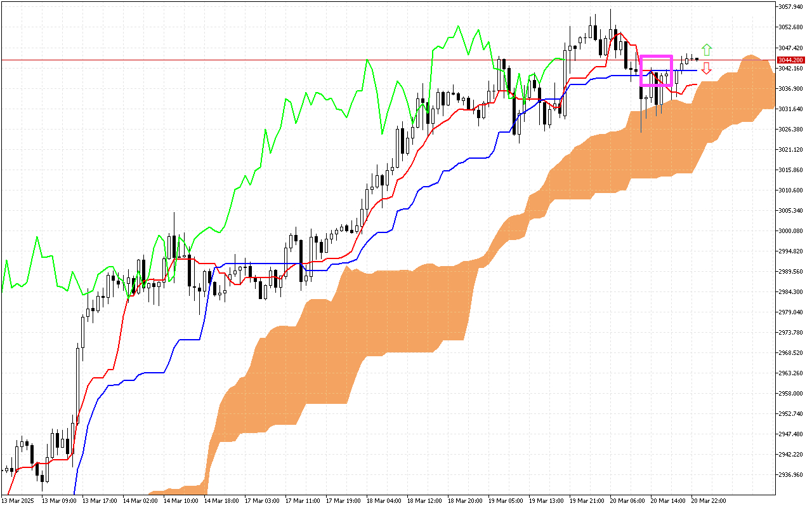Click the current price tag 3044.200

click(790, 60)
